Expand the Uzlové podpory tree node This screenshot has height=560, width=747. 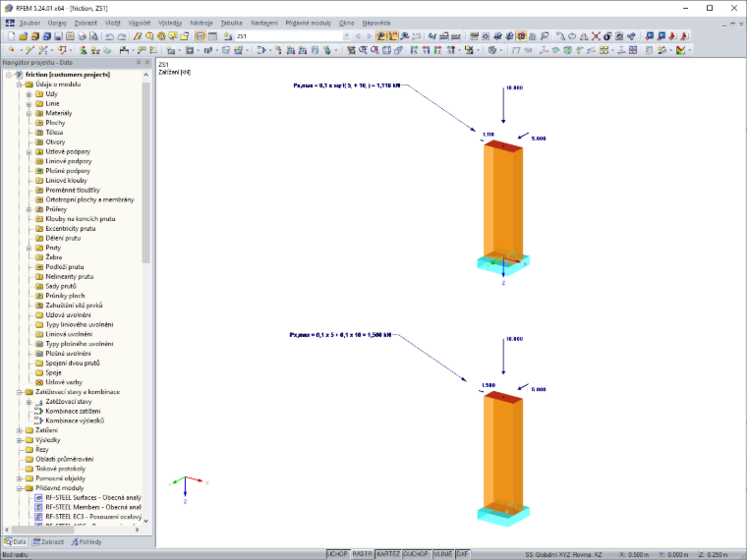29,152
